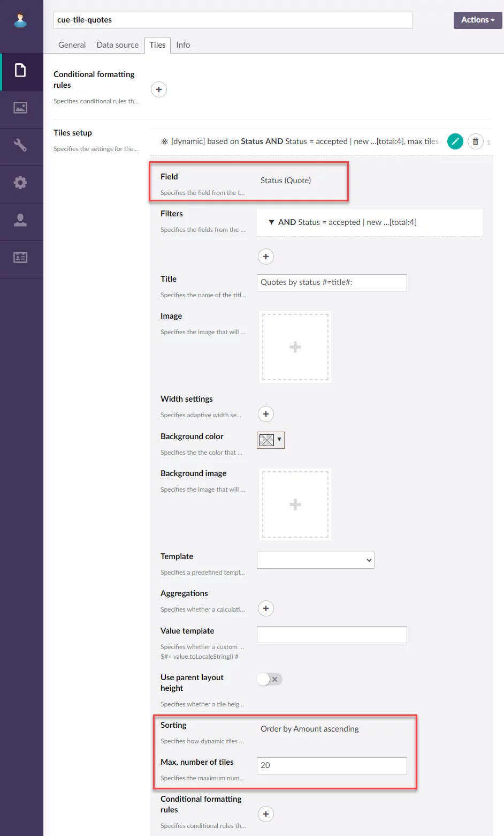
Task: Open the Background color picker swatch
Action: tap(270, 440)
